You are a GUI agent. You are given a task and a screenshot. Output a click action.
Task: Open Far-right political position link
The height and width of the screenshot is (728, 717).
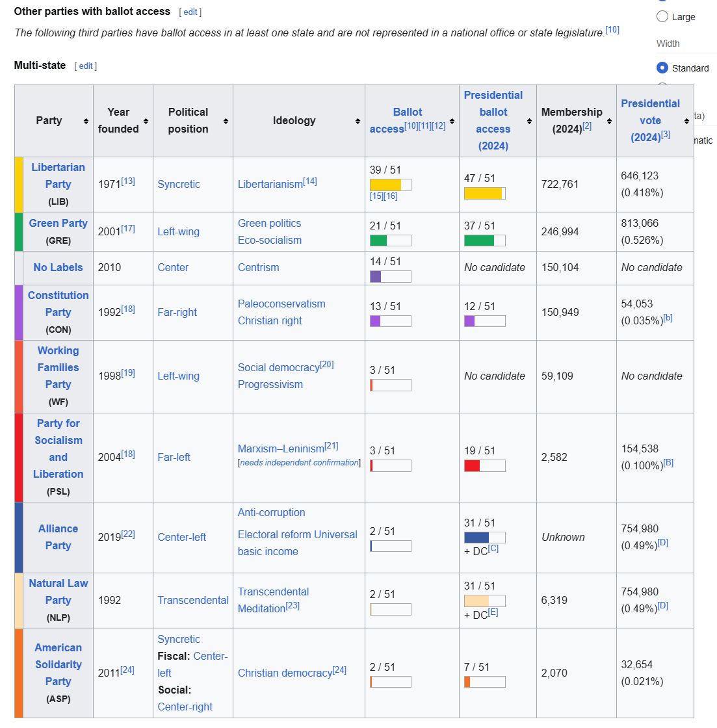(177, 312)
